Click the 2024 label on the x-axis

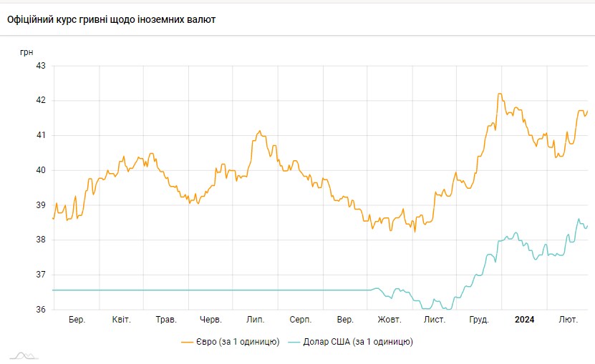click(x=525, y=320)
